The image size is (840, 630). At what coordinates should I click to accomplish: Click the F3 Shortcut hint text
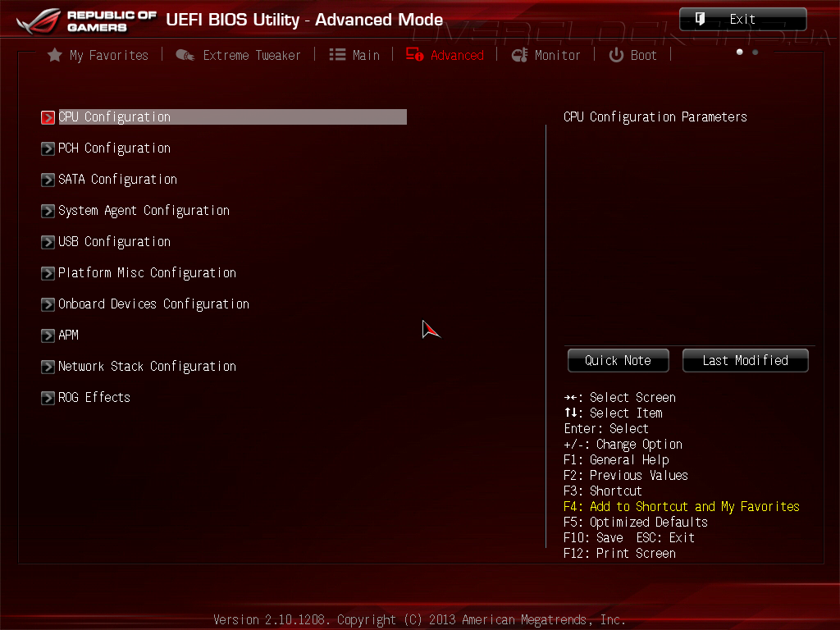603,491
